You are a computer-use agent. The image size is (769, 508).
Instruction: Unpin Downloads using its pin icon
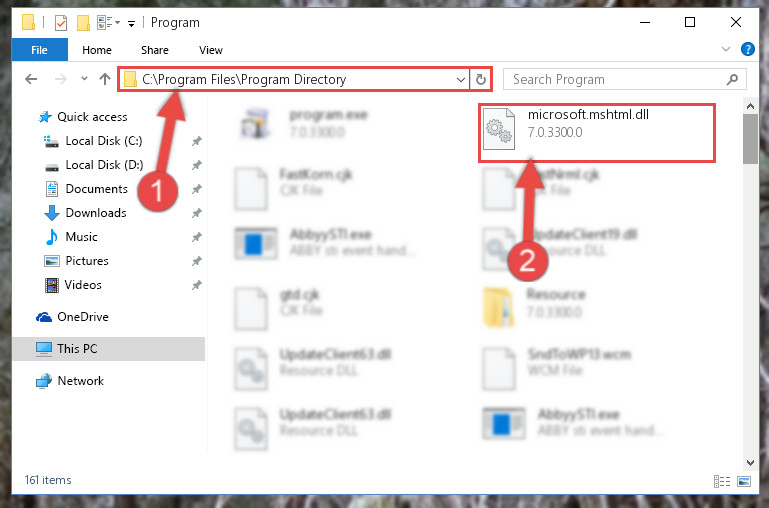tap(197, 213)
